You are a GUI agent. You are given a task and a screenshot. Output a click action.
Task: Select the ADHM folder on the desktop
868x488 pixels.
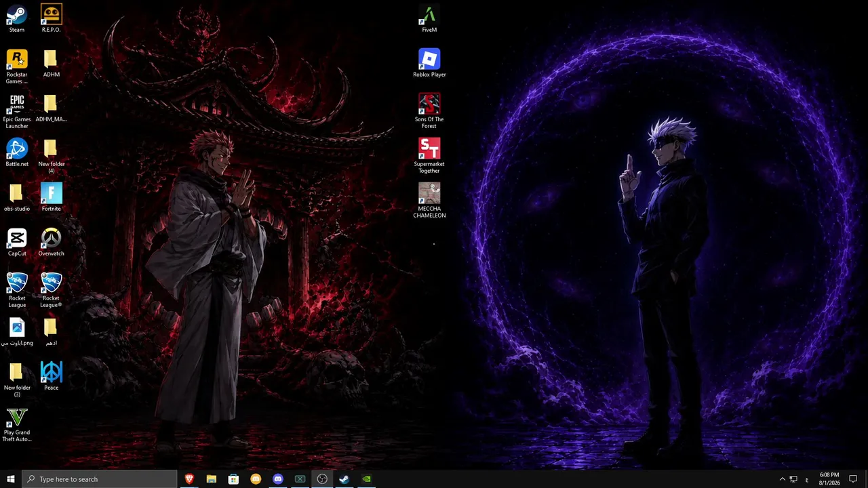pyautogui.click(x=51, y=63)
